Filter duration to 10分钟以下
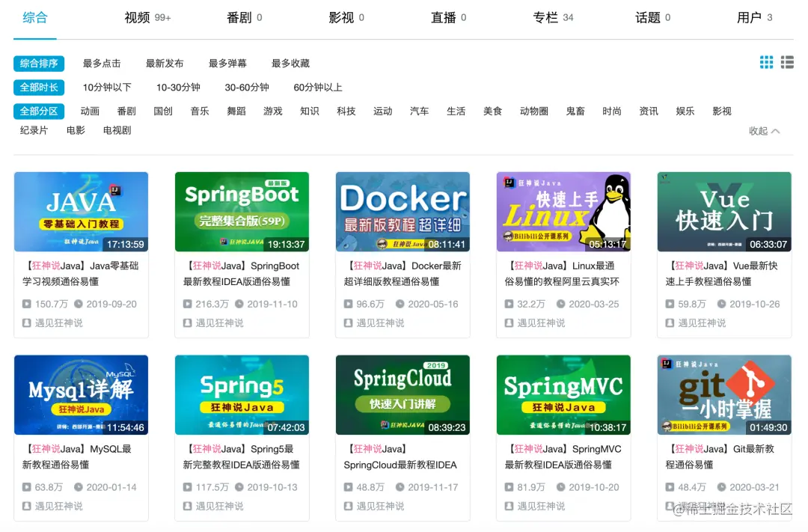Screen dimensions: 808x532 coord(107,87)
